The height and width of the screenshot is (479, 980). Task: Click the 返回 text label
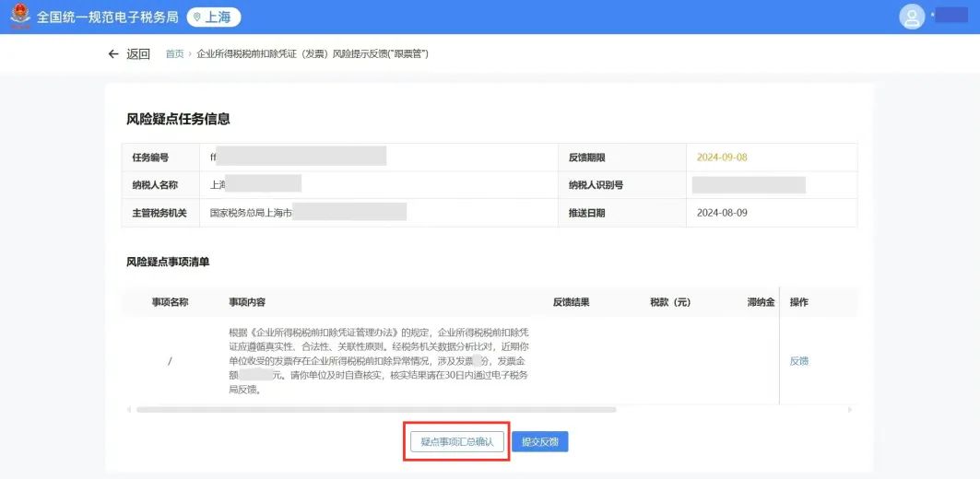click(x=138, y=54)
